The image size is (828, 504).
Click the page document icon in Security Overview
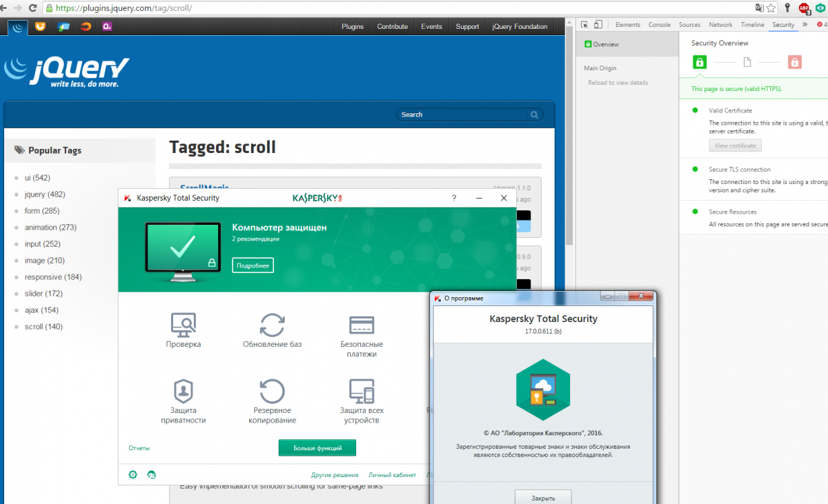747,63
